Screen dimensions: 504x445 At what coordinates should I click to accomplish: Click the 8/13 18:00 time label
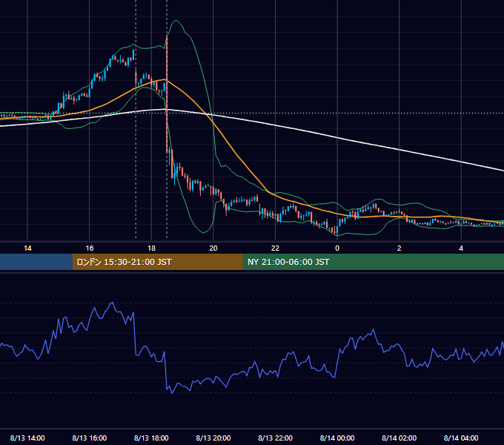[x=151, y=438]
